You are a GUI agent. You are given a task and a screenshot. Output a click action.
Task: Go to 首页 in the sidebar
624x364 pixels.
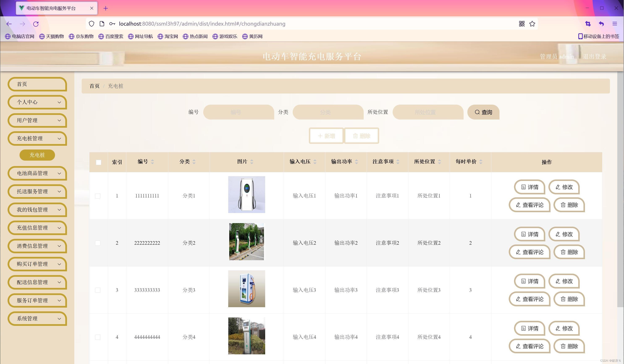(37, 84)
